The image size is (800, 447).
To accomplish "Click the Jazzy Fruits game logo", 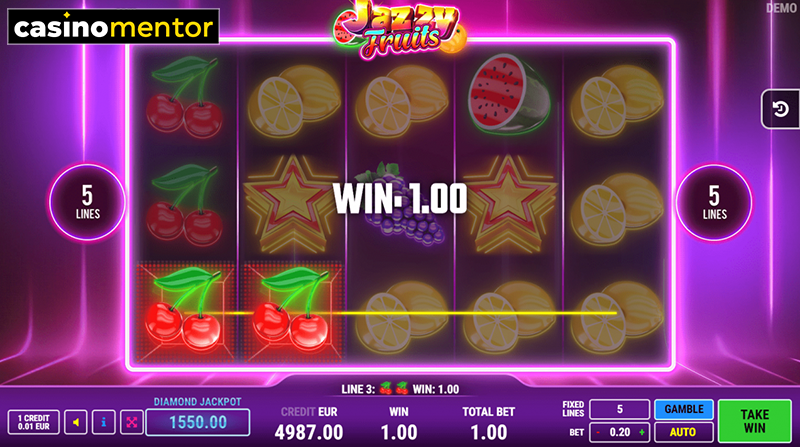I will point(399,29).
